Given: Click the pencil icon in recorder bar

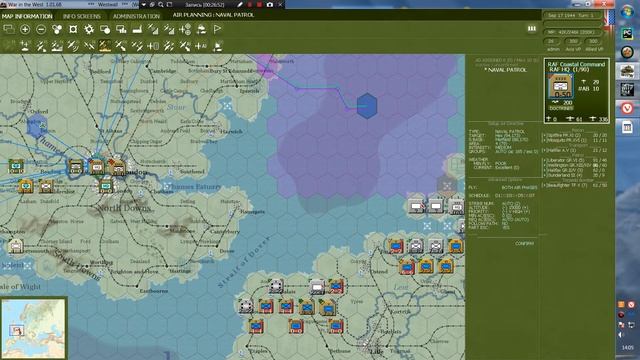Looking at the screenshot, I should [240, 4].
